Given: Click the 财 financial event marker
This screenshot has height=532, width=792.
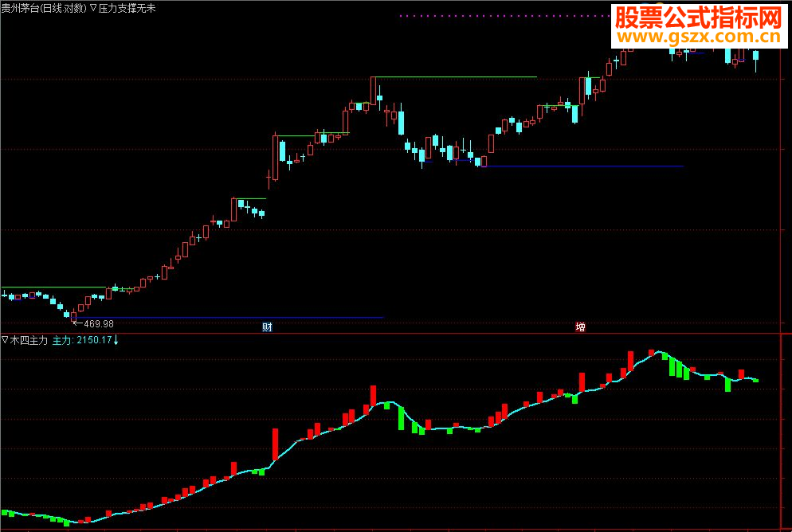Looking at the screenshot, I should coord(267,327).
